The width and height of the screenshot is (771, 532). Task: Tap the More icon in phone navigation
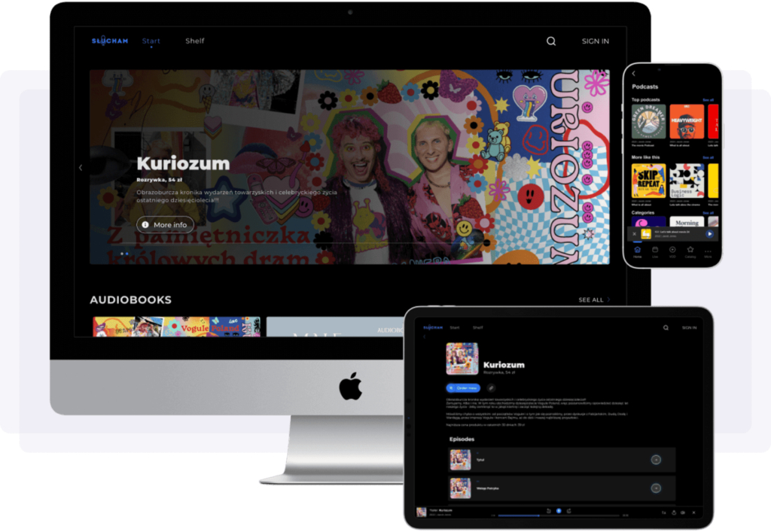708,250
